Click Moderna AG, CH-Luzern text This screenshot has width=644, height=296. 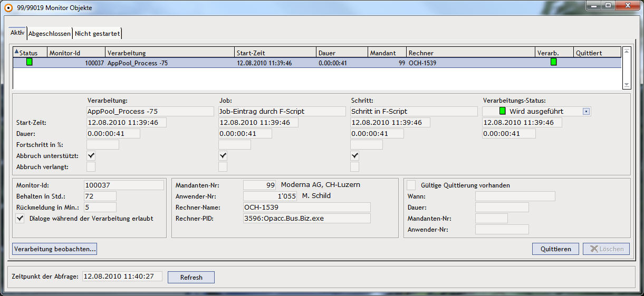click(321, 185)
